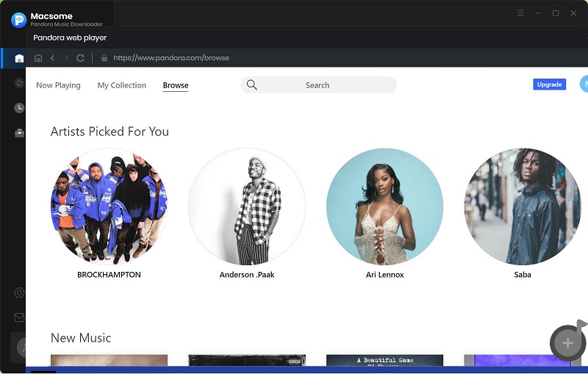Open the Ari Lennox artist photo

point(384,206)
